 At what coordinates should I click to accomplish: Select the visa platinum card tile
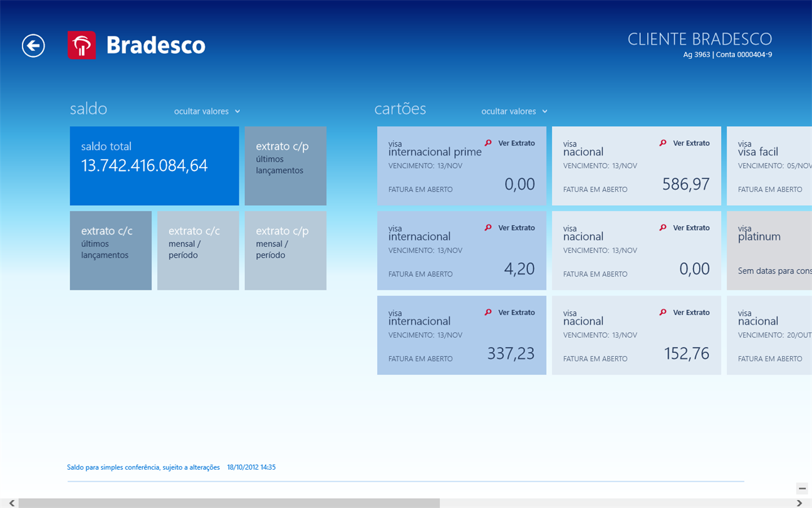coord(769,251)
